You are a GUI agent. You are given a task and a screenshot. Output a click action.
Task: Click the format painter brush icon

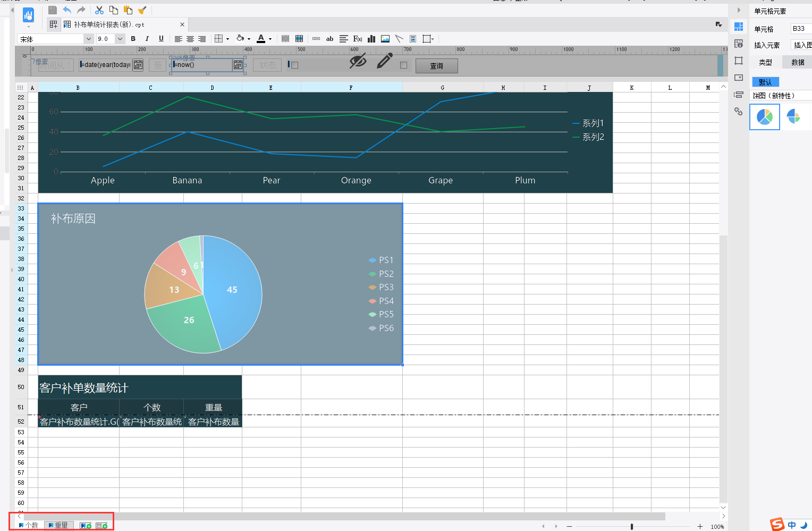point(142,10)
